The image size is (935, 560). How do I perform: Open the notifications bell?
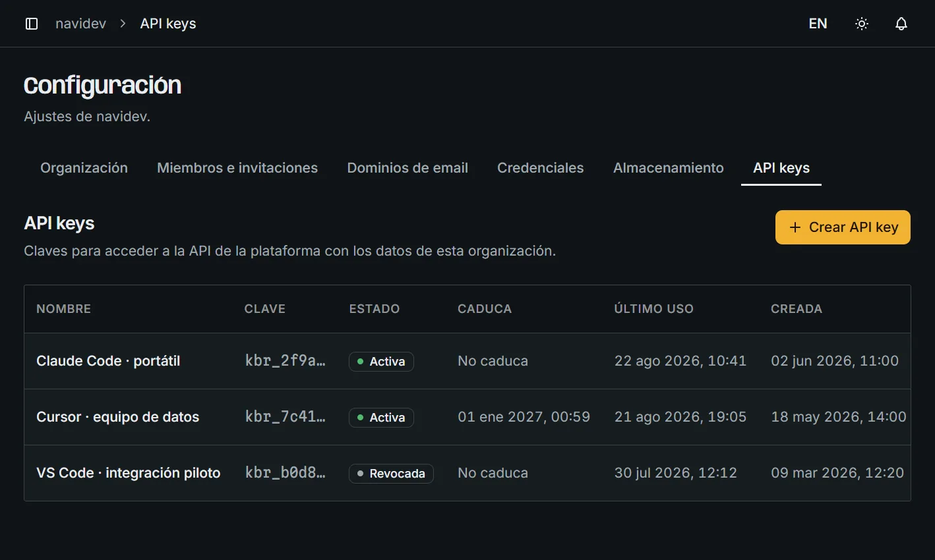[x=901, y=24]
